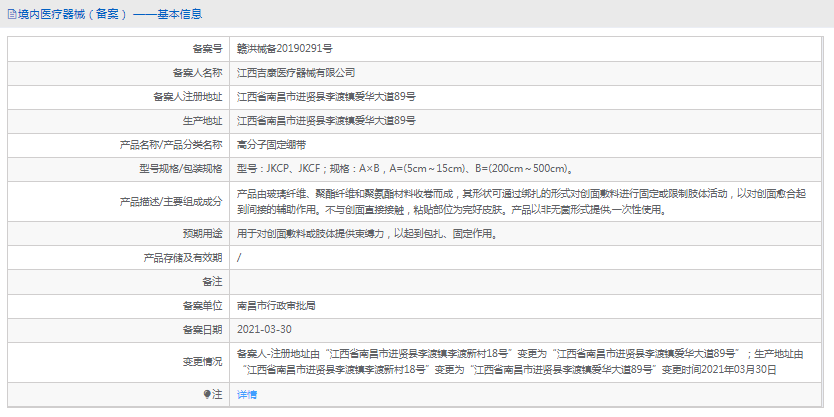Image resolution: width=834 pixels, height=417 pixels.
Task: Click the 备案日期 row label
Action: (x=202, y=329)
